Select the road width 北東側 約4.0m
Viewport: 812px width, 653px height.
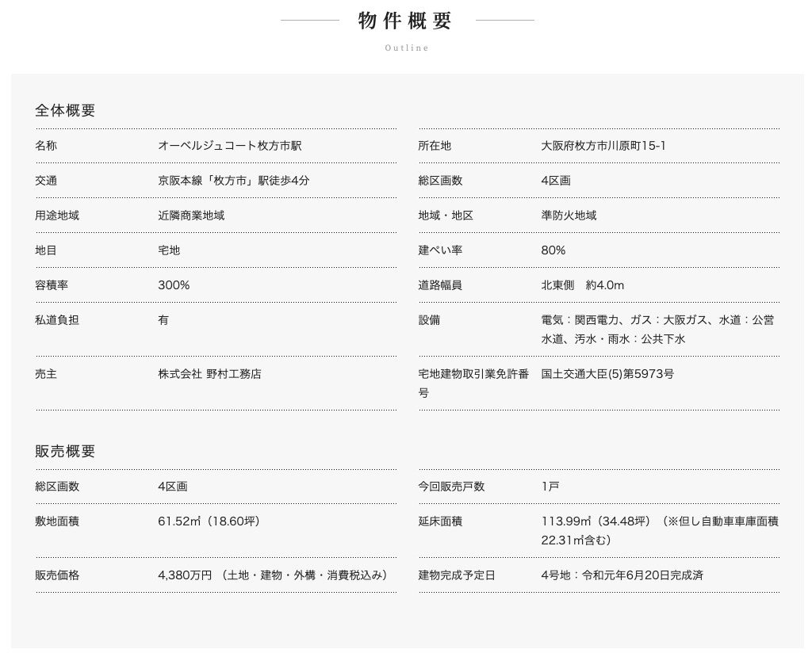[582, 285]
